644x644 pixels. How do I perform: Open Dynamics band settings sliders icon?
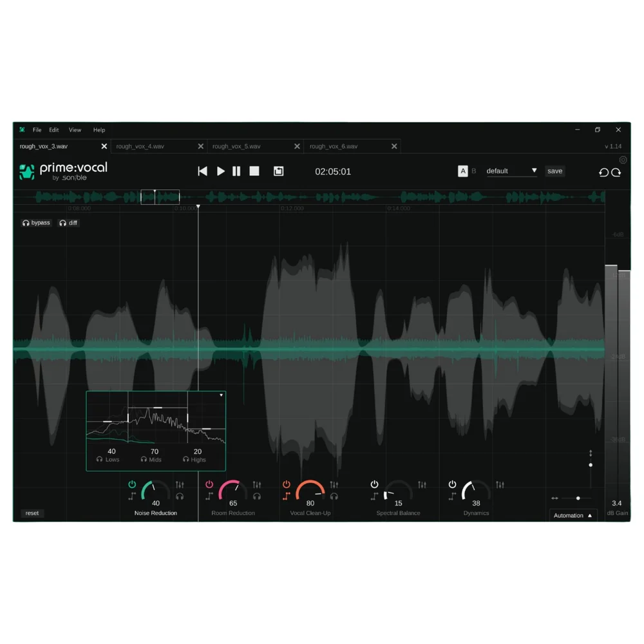pyautogui.click(x=500, y=485)
